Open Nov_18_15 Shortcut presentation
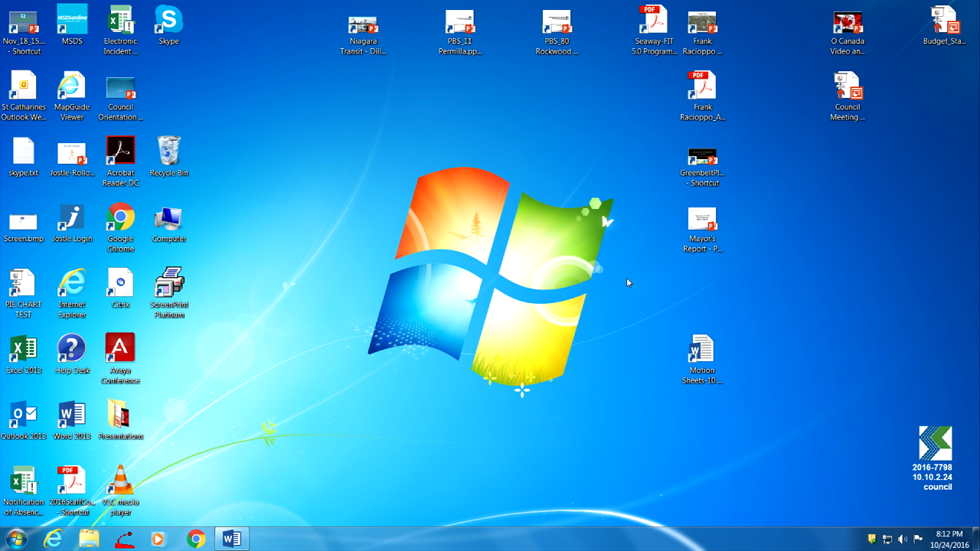The height and width of the screenshot is (551, 980). click(24, 34)
